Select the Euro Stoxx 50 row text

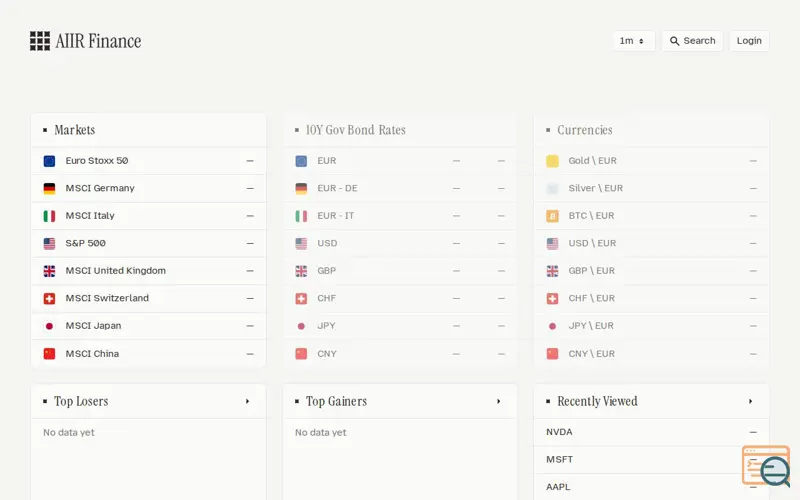coord(97,161)
